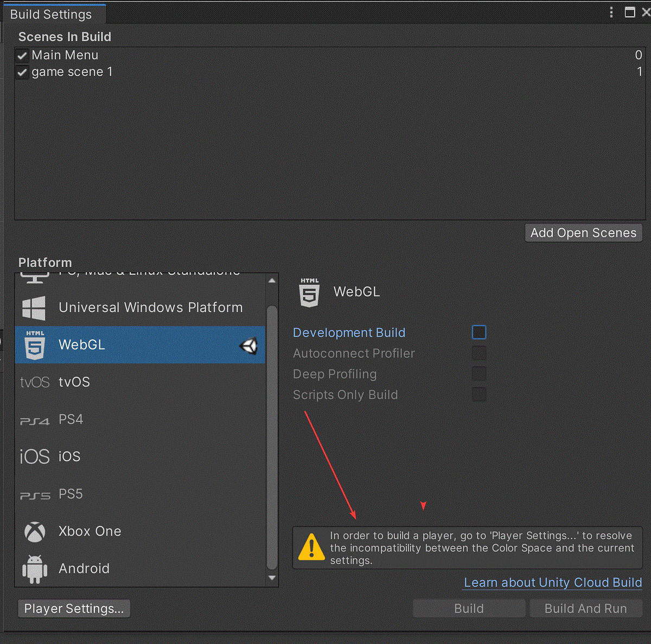Screen dimensions: 651x644
Task: Click the WebGL HTML5 header icon in settings pane
Action: (309, 293)
